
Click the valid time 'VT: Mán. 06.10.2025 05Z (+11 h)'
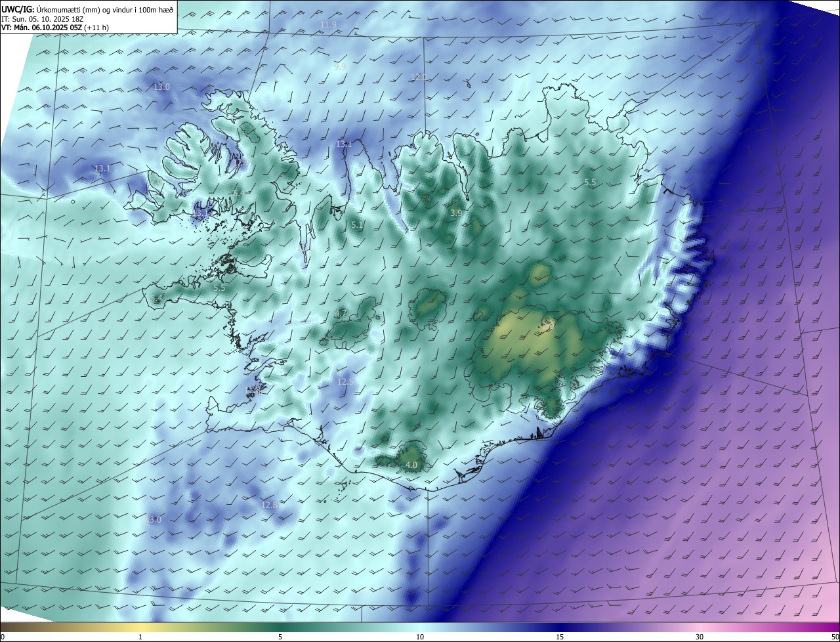coord(55,28)
